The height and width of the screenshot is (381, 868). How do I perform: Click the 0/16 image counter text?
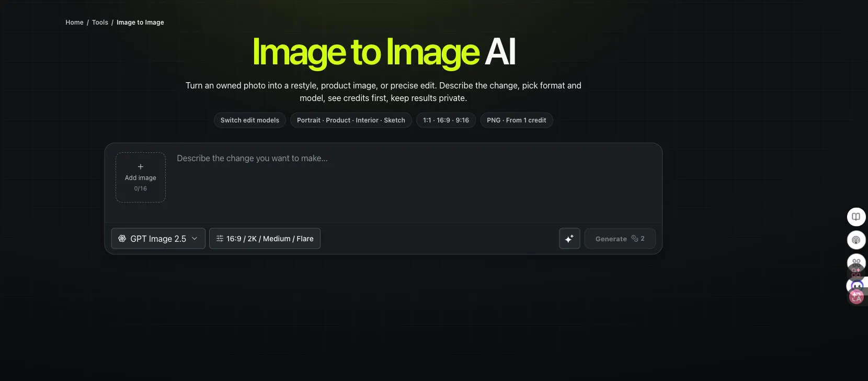click(x=141, y=189)
